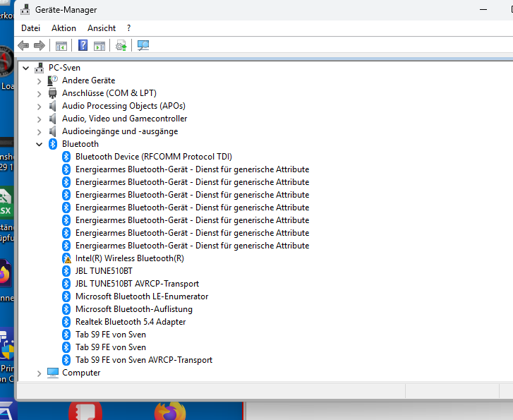This screenshot has height=420, width=513.
Task: Expand the Andere Geräte category
Action: pyautogui.click(x=40, y=81)
